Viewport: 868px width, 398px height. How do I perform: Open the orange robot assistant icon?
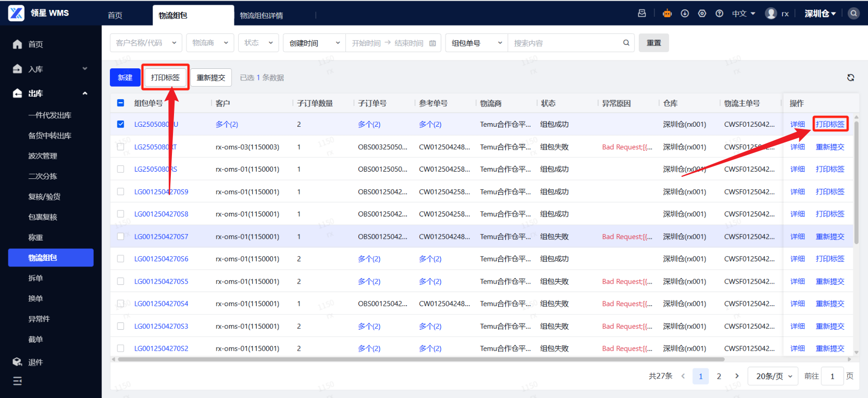667,14
